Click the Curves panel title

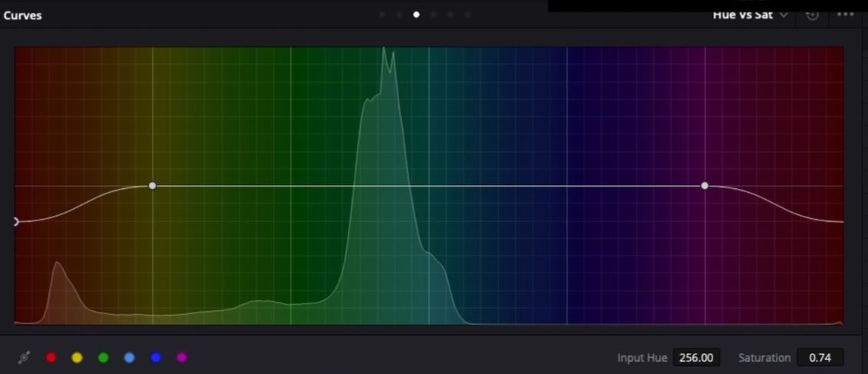(23, 15)
